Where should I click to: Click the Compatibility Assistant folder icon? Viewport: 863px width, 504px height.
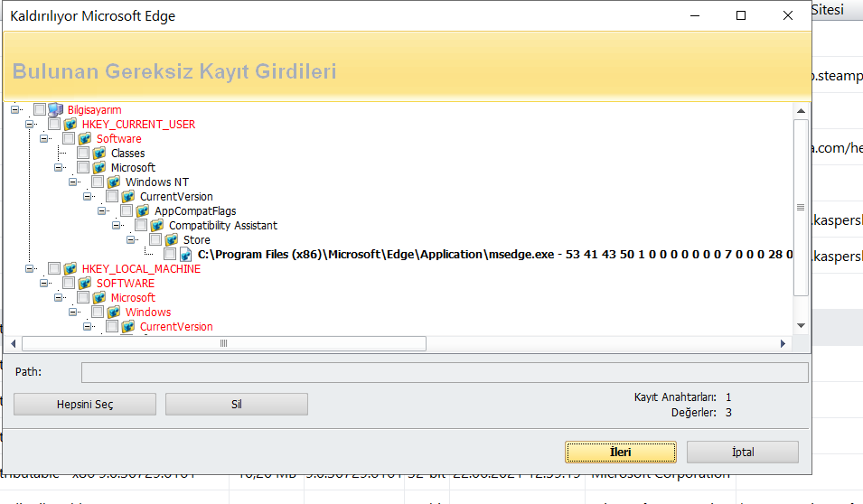pyautogui.click(x=157, y=225)
